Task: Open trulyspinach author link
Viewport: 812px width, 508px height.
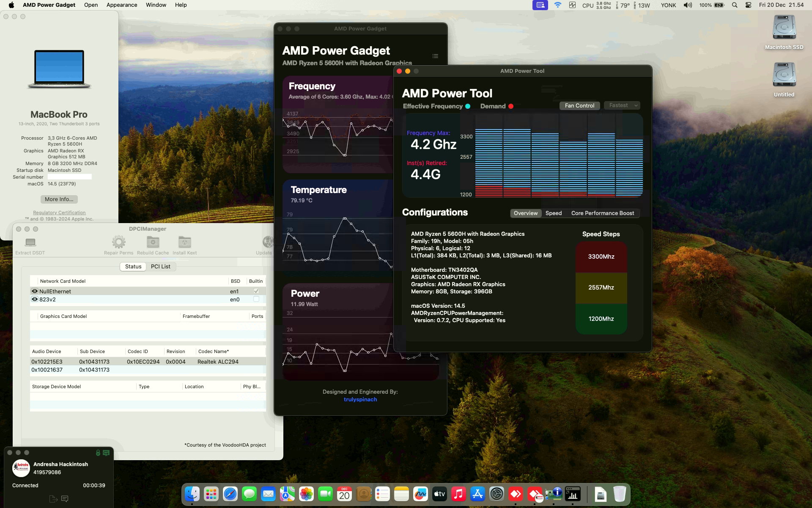Action: pos(360,399)
